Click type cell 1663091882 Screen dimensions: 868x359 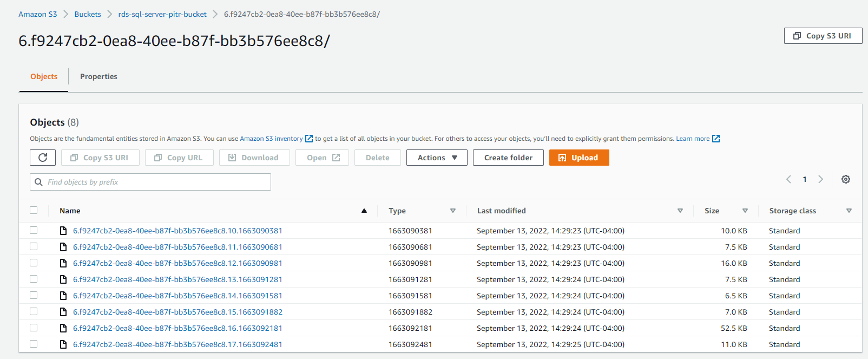point(410,312)
